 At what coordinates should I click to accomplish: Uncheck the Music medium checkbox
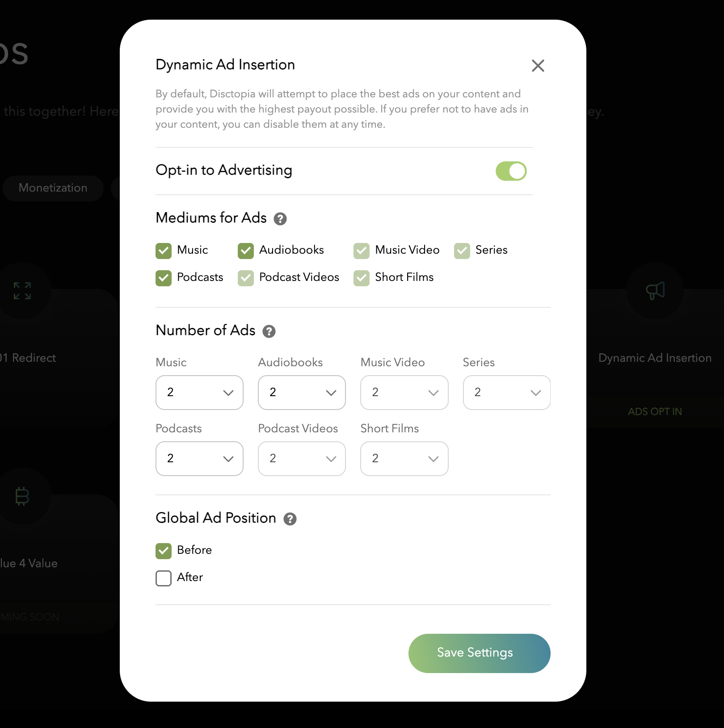point(164,251)
